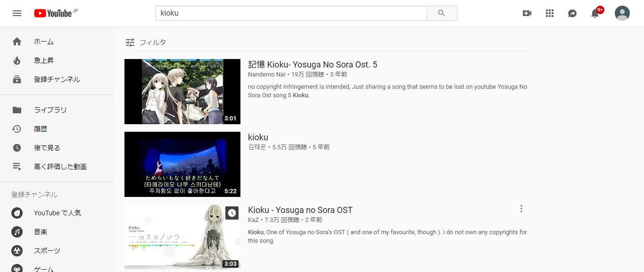
Task: Open the フィルタ filter options
Action: point(146,42)
